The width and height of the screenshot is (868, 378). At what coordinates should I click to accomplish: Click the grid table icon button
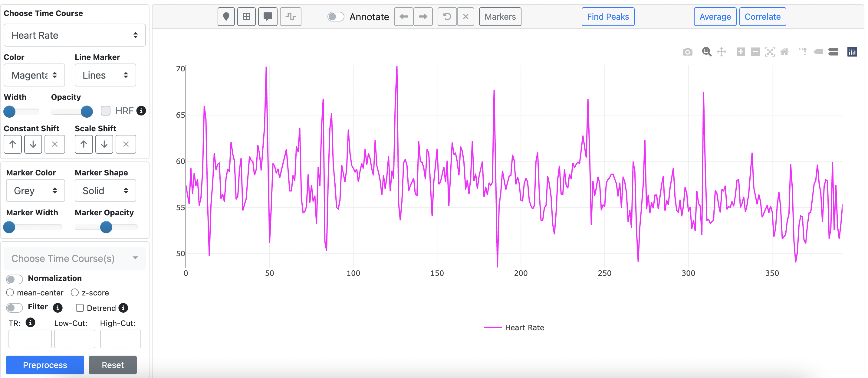(246, 17)
